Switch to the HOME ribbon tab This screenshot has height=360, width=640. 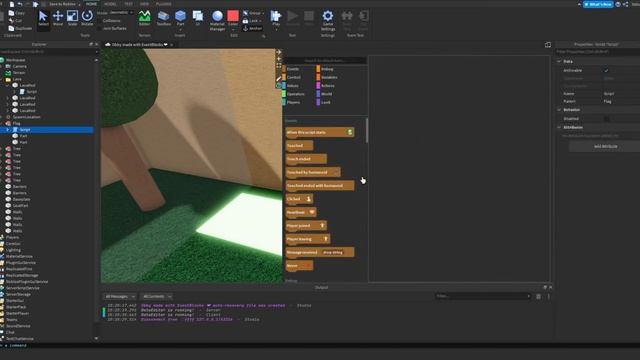click(x=91, y=4)
